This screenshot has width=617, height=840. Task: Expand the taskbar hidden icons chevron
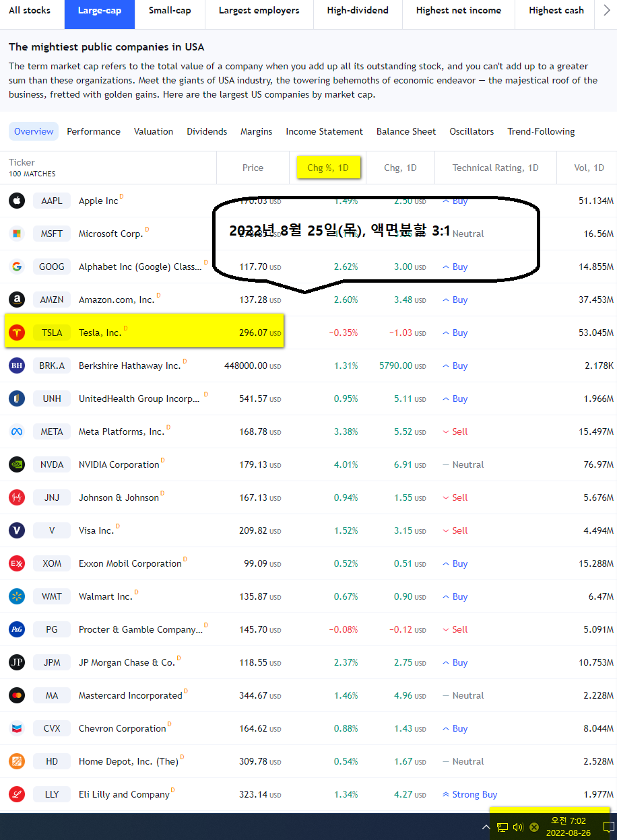coord(486,827)
